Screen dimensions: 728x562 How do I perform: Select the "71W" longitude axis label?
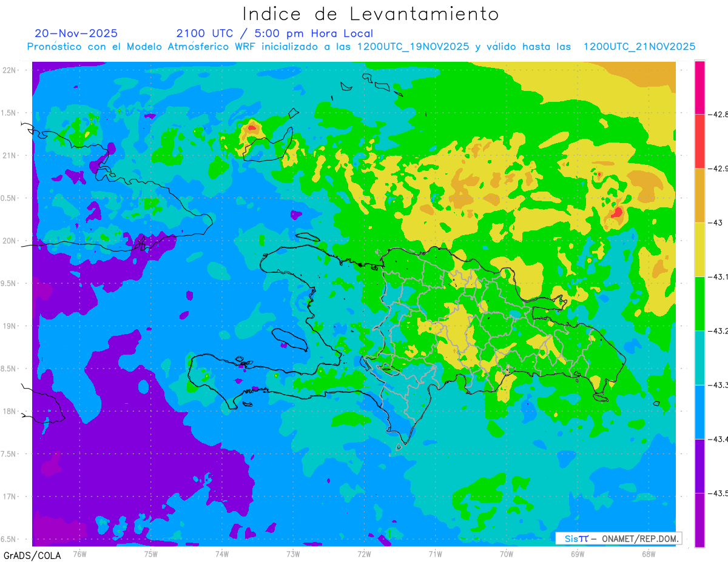coord(435,554)
